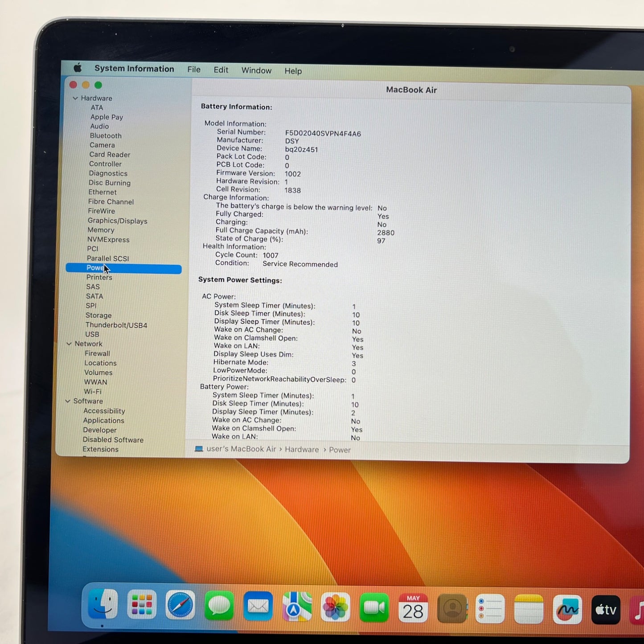Select SATA in the sidebar
The width and height of the screenshot is (644, 644).
(94, 296)
